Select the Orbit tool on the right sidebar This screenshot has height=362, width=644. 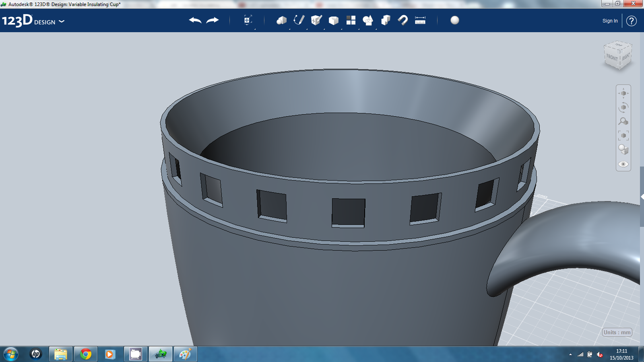[x=623, y=107]
